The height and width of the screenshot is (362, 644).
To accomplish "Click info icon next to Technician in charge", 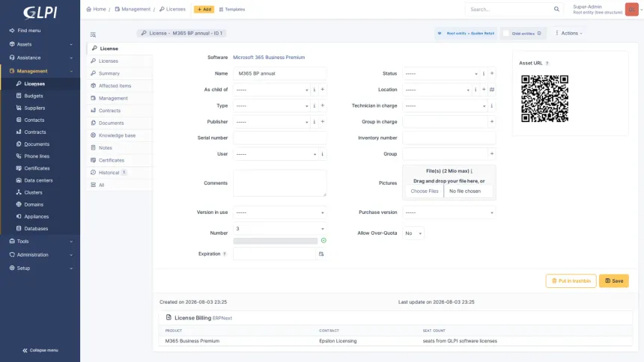I will click(x=492, y=105).
